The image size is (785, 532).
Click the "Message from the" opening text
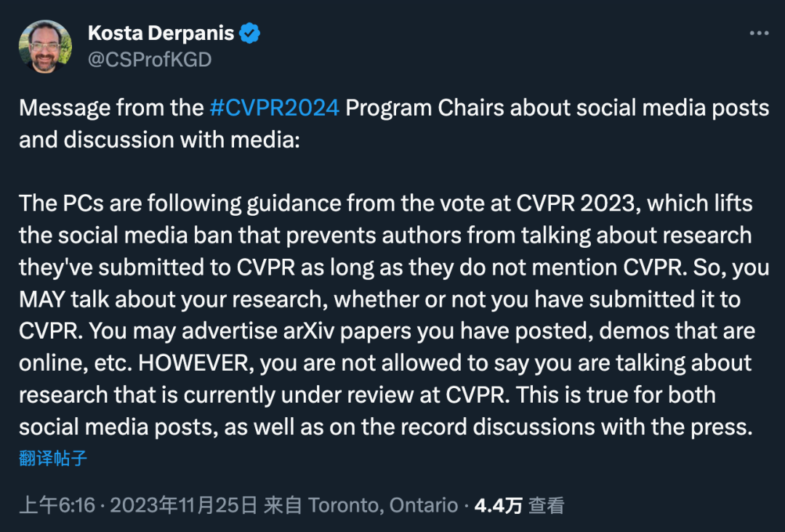[111, 108]
